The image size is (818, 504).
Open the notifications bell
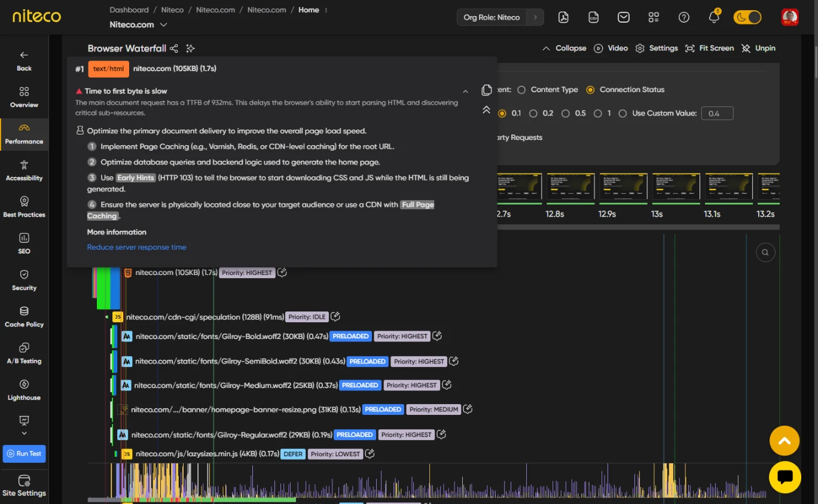coord(714,17)
